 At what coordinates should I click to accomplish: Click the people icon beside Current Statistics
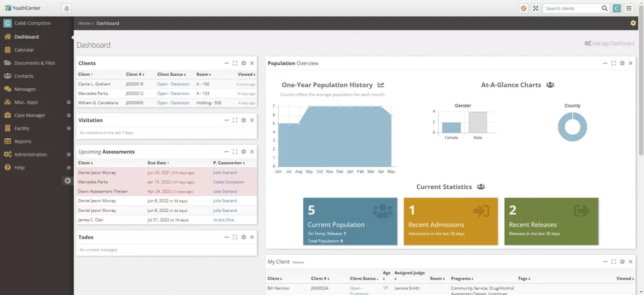pos(481,187)
